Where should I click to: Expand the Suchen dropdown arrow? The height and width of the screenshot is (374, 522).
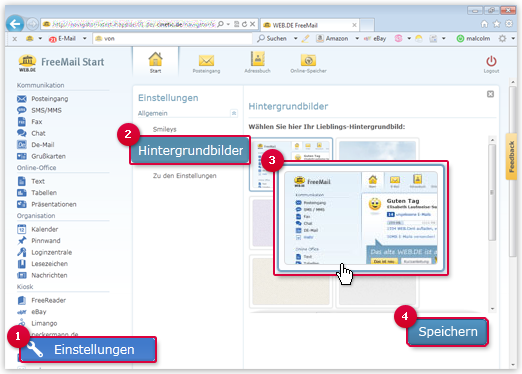[x=295, y=39]
